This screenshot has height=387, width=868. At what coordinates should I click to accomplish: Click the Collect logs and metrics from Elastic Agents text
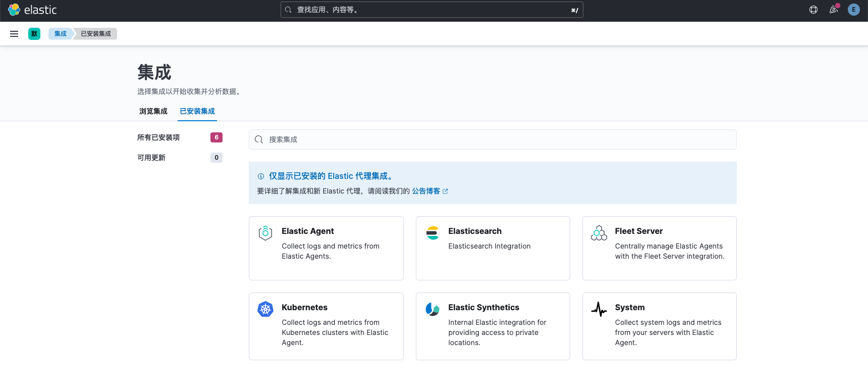tap(331, 251)
